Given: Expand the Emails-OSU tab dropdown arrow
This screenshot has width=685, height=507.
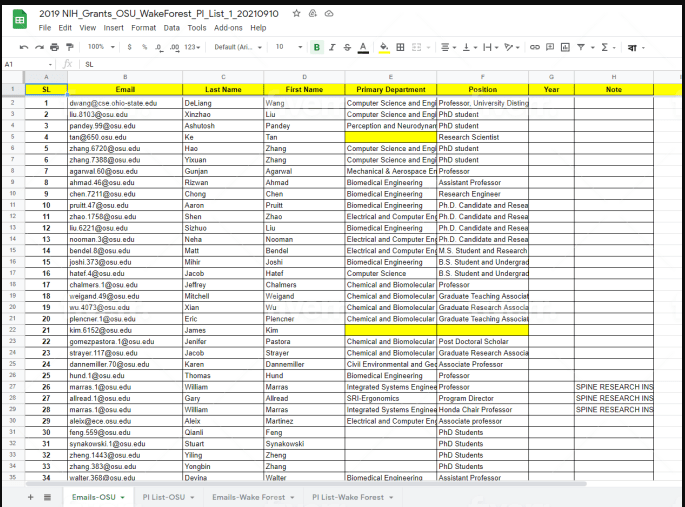Looking at the screenshot, I should pos(122,497).
